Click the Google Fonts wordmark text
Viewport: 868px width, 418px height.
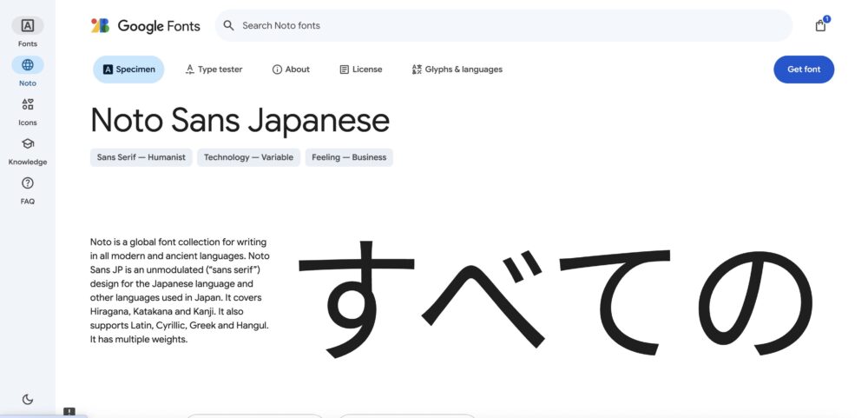pyautogui.click(x=159, y=26)
